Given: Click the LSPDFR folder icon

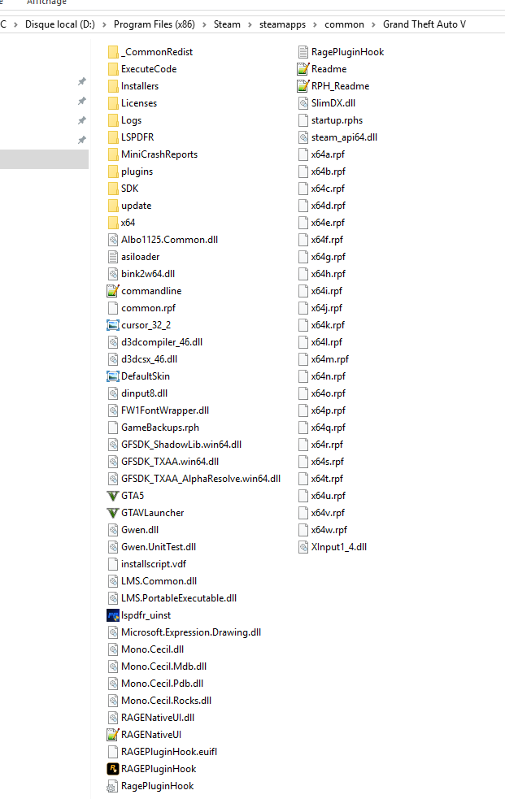Looking at the screenshot, I should pyautogui.click(x=113, y=137).
